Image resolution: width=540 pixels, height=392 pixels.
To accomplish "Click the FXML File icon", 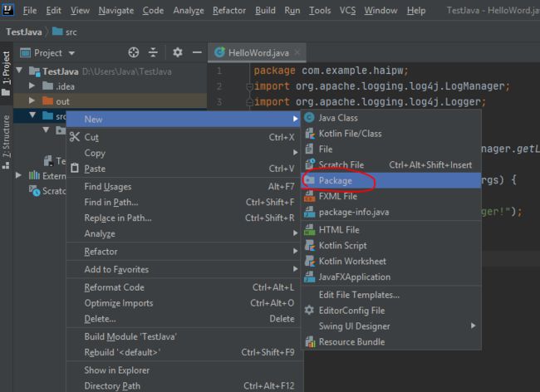I will click(310, 197).
